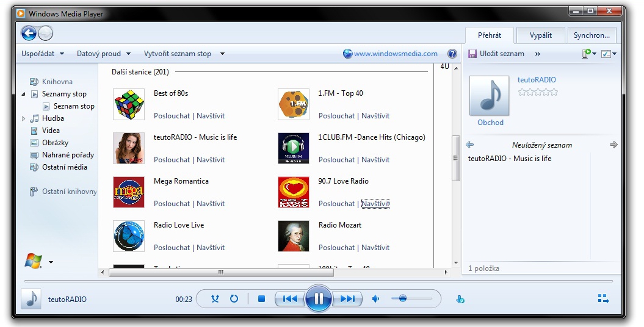Open the www.windowsmedia.com link

pyautogui.click(x=396, y=54)
